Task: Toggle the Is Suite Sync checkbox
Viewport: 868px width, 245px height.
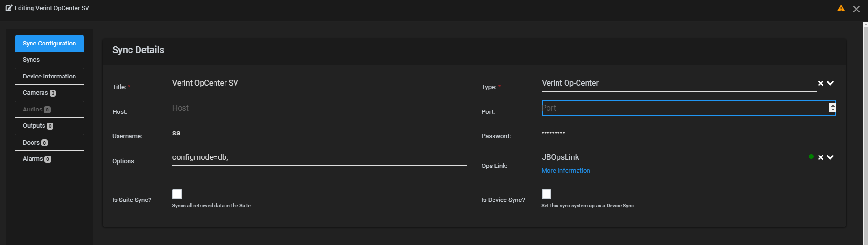Action: [x=177, y=194]
